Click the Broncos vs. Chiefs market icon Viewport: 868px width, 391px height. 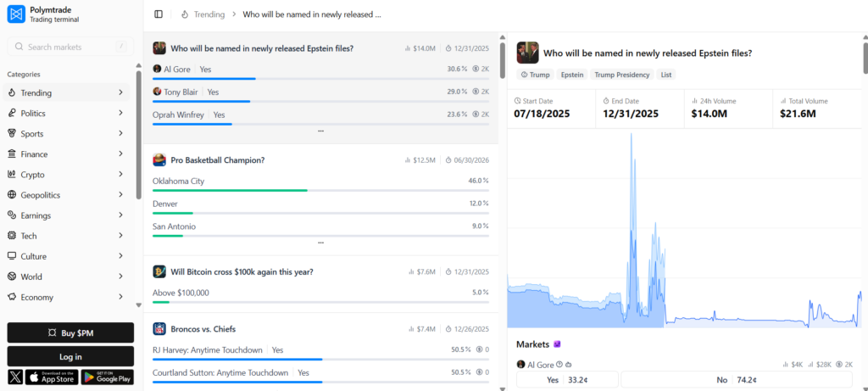pyautogui.click(x=159, y=328)
